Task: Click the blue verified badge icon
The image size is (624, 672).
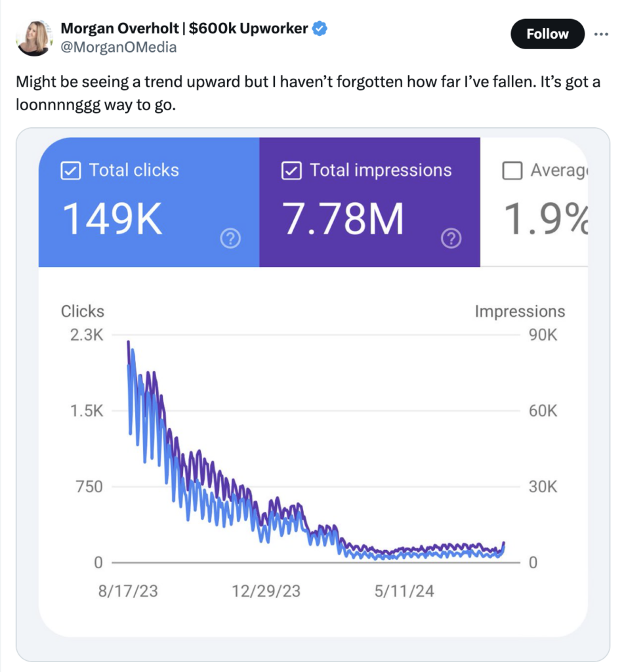Action: tap(320, 28)
